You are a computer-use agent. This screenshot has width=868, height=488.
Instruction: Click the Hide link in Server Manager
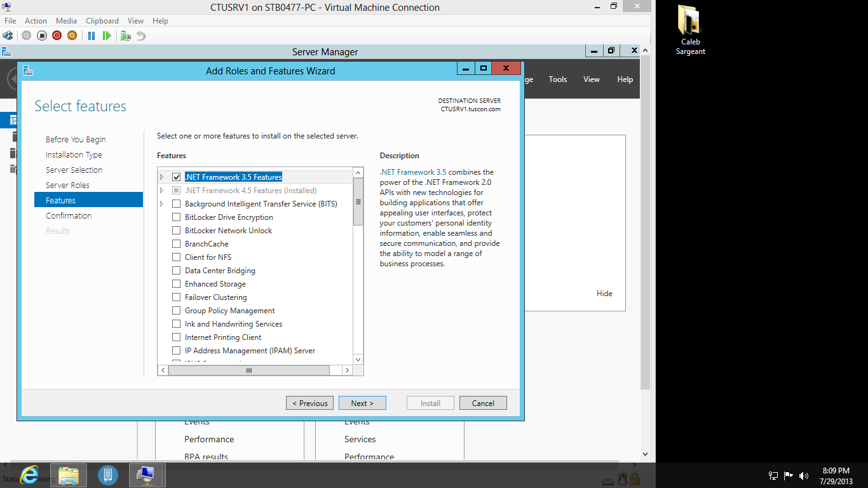(x=604, y=294)
